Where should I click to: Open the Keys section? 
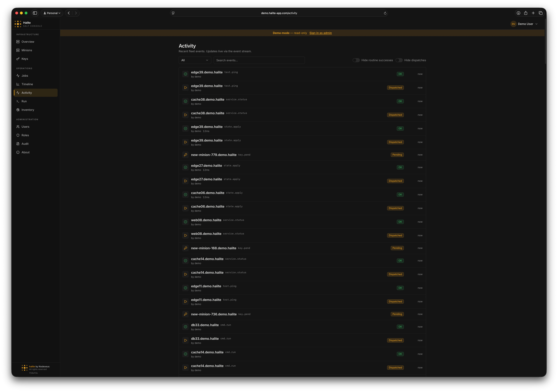pos(36,59)
